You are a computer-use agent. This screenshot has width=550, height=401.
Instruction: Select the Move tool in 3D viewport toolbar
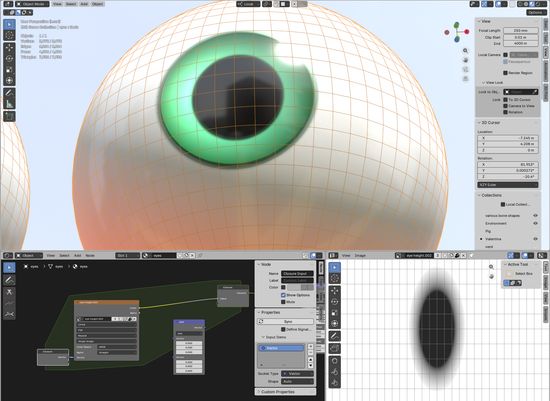(x=9, y=47)
